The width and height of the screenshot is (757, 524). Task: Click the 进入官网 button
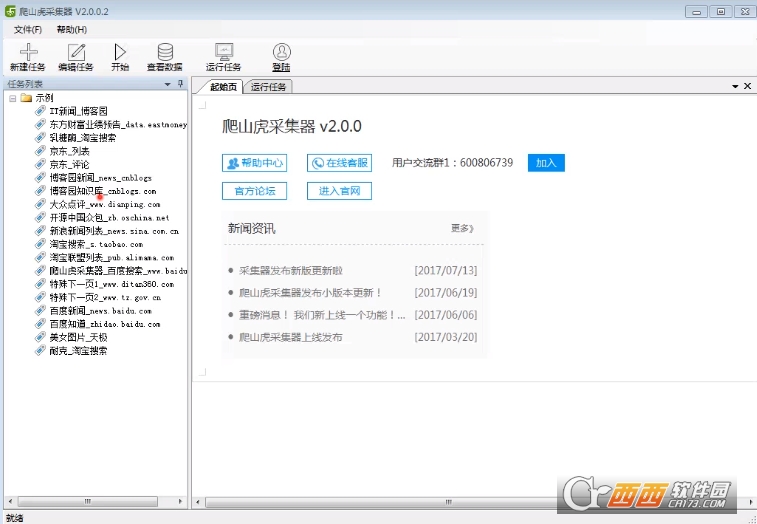[x=339, y=191]
